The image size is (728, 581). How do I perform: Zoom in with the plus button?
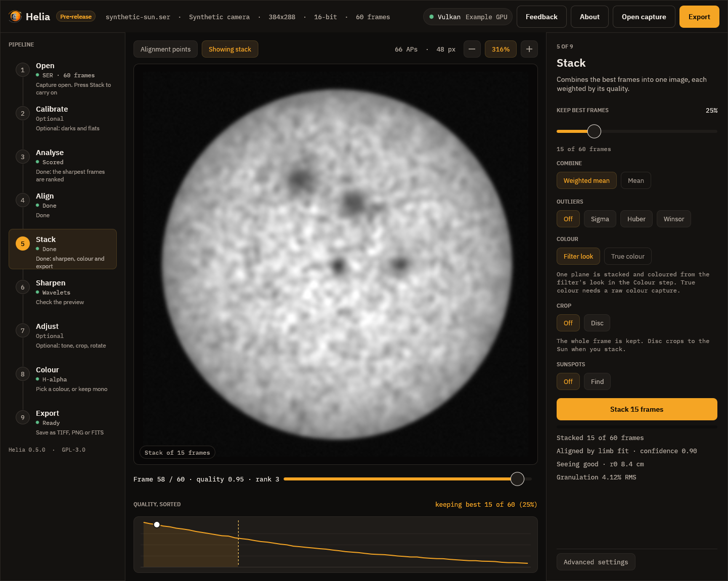(529, 49)
